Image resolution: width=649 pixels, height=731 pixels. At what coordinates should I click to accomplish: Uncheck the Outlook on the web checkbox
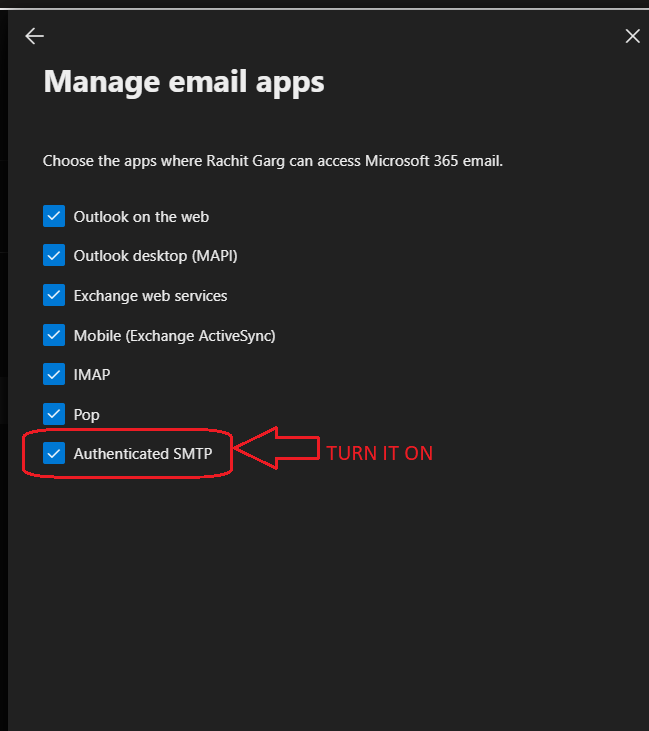tap(54, 216)
